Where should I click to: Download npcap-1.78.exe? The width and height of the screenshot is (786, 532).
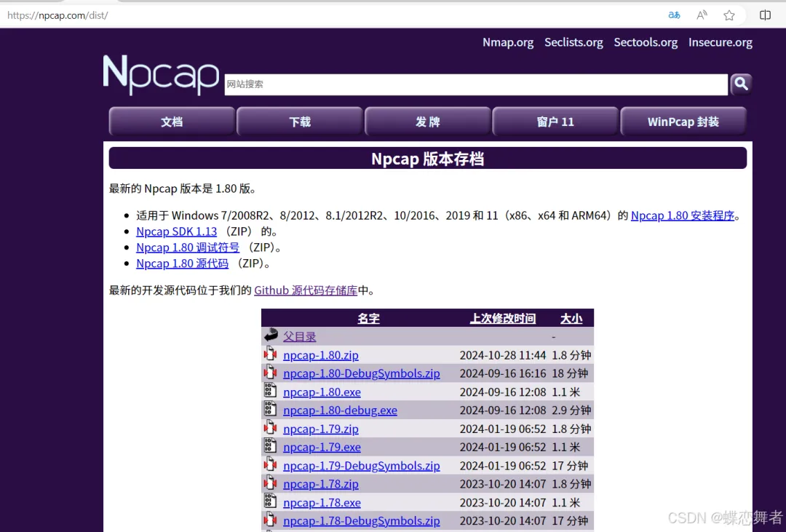[x=322, y=502]
